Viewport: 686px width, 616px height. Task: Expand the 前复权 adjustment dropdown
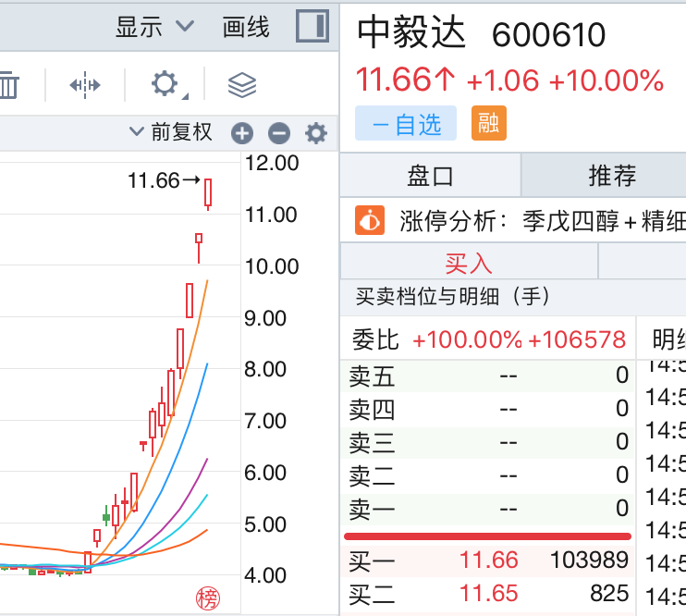pyautogui.click(x=171, y=131)
